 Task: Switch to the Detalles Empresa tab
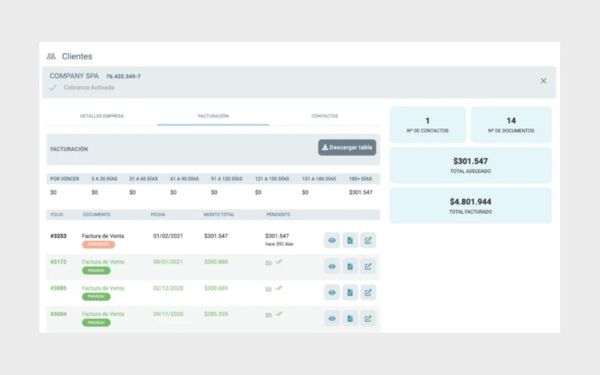click(102, 116)
